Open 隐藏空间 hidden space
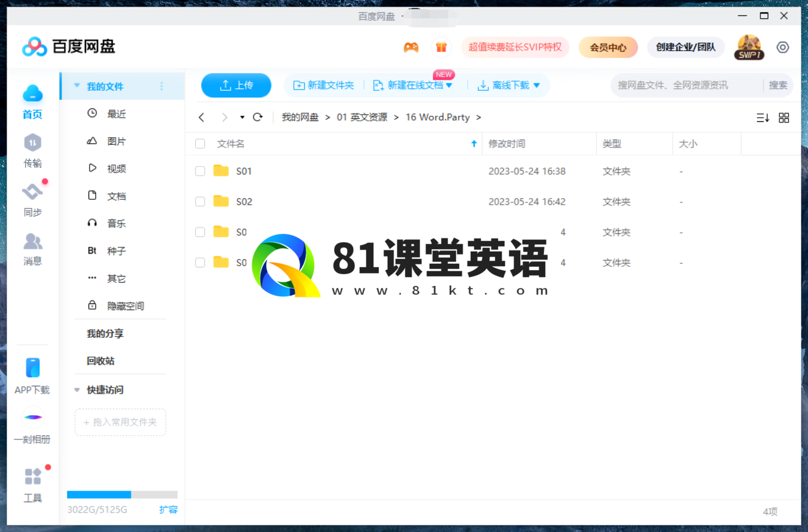The image size is (808, 532). pos(125,305)
